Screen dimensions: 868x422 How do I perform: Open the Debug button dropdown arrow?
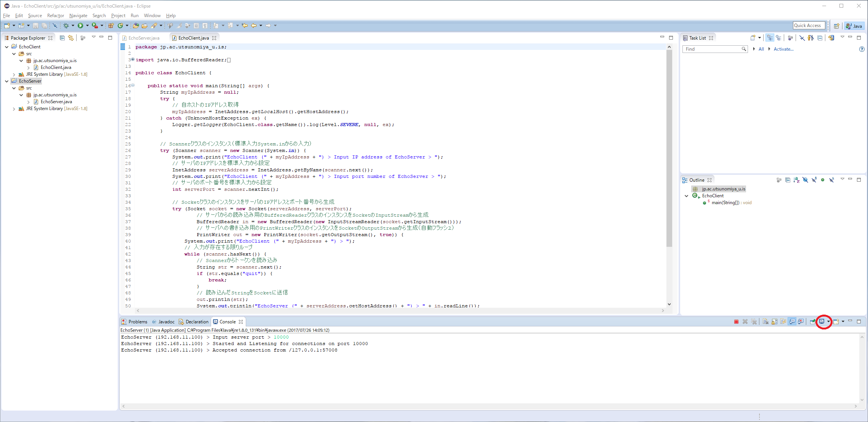click(x=73, y=26)
